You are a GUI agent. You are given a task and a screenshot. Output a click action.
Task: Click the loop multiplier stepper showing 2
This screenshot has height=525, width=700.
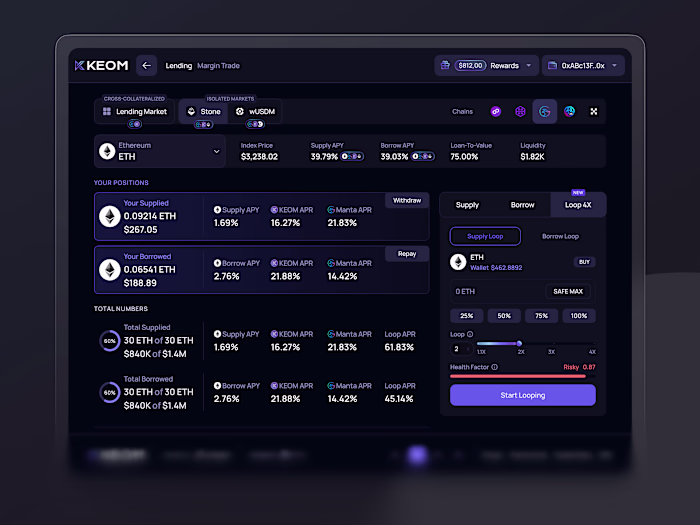pyautogui.click(x=462, y=349)
